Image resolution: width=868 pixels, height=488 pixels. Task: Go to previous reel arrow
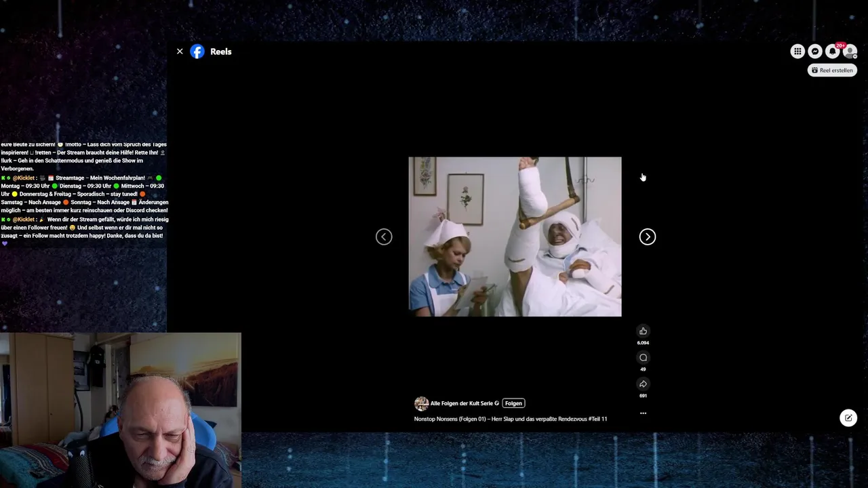(384, 237)
